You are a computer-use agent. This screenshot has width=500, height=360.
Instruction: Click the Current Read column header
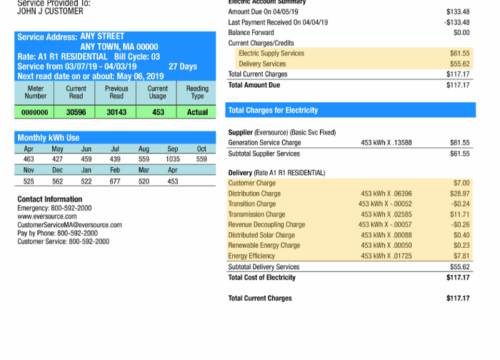[x=76, y=92]
